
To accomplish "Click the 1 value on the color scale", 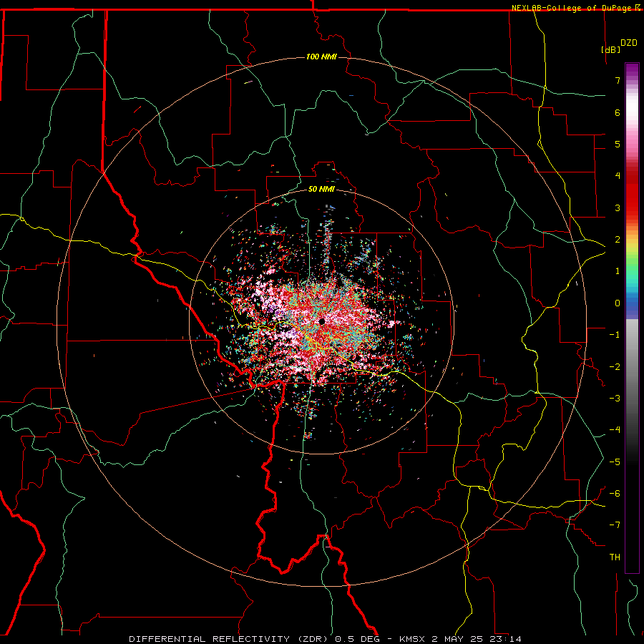I will point(618,271).
